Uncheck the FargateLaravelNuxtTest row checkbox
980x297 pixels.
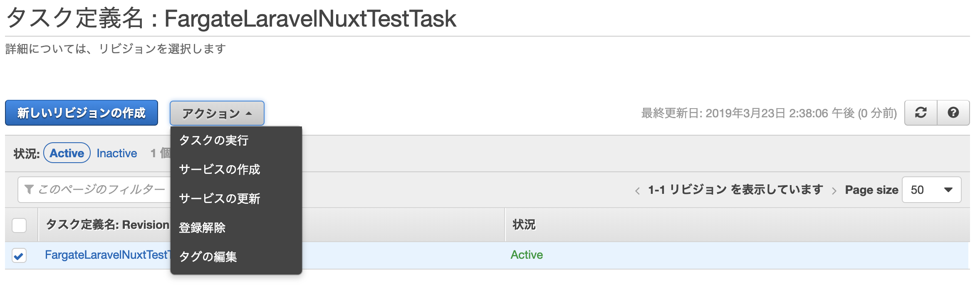(x=19, y=255)
